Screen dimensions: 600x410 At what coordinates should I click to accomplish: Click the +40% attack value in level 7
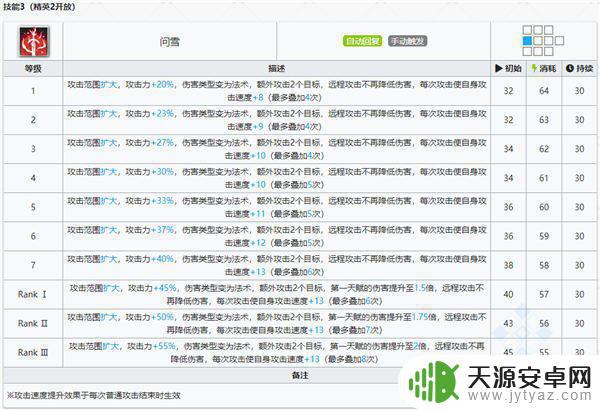(163, 259)
